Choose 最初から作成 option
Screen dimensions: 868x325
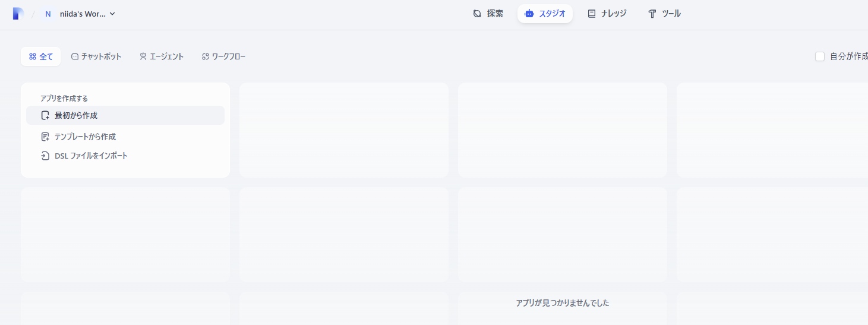(x=125, y=115)
